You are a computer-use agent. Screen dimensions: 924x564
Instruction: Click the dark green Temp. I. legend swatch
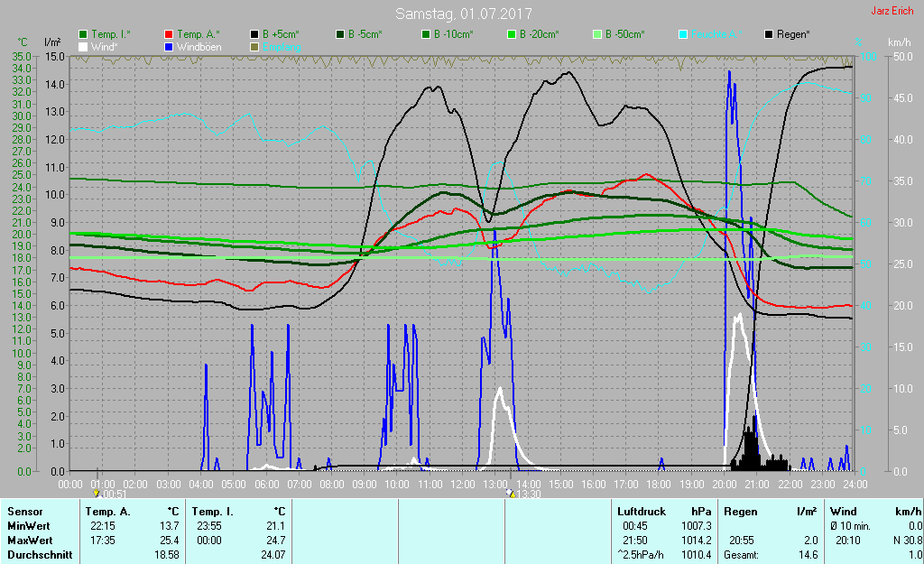pyautogui.click(x=84, y=34)
